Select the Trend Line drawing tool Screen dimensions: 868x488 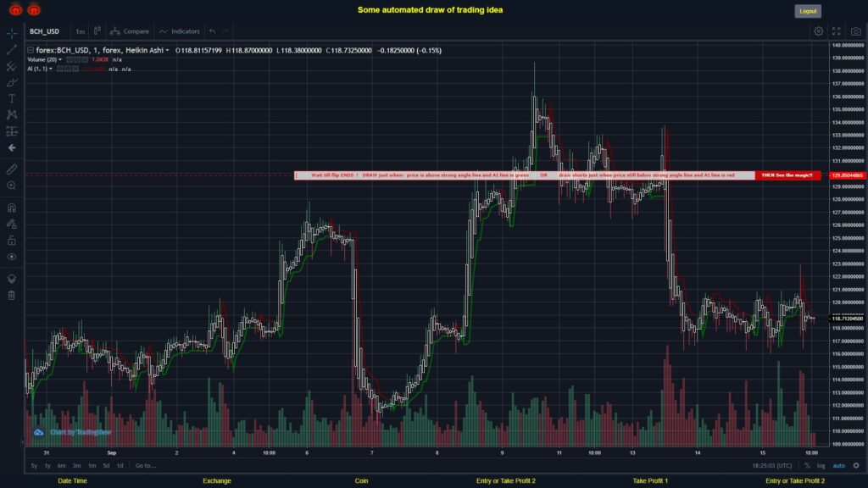click(x=11, y=49)
